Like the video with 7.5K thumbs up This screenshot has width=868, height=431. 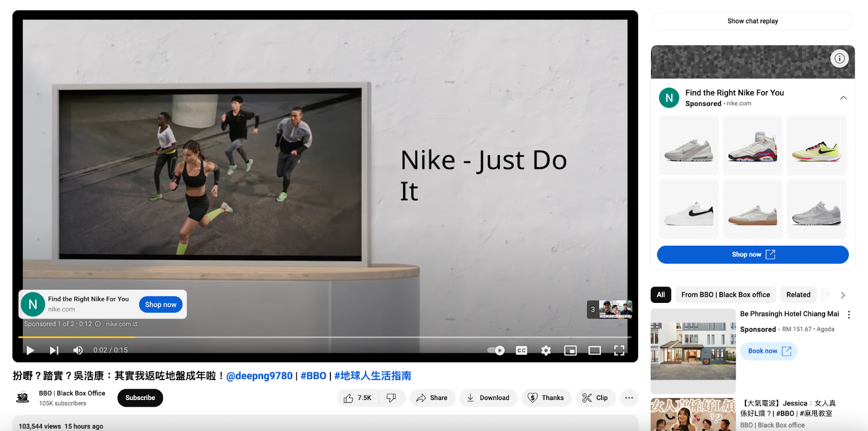click(358, 398)
